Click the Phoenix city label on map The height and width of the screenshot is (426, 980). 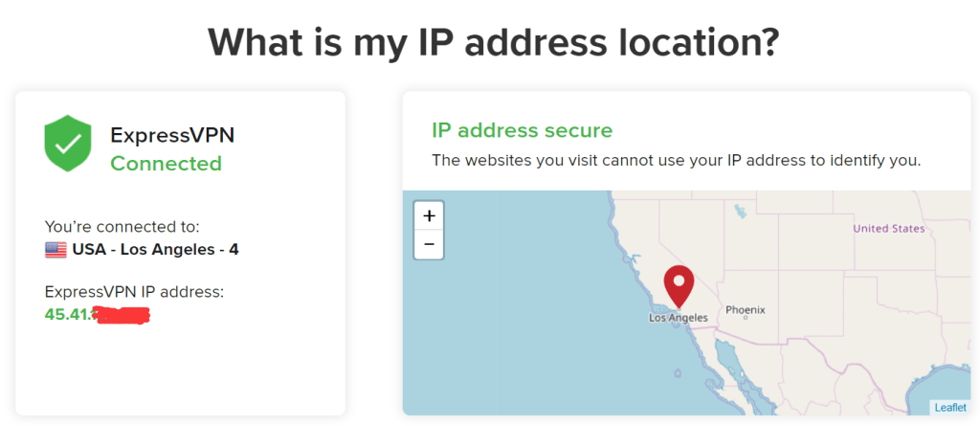[x=745, y=309]
